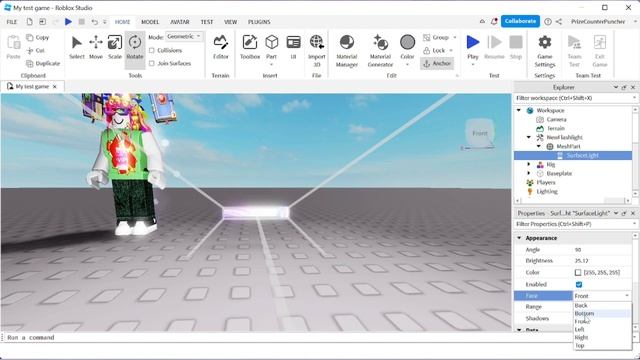Open the Material Manager
This screenshot has width=640, height=360.
347,51
